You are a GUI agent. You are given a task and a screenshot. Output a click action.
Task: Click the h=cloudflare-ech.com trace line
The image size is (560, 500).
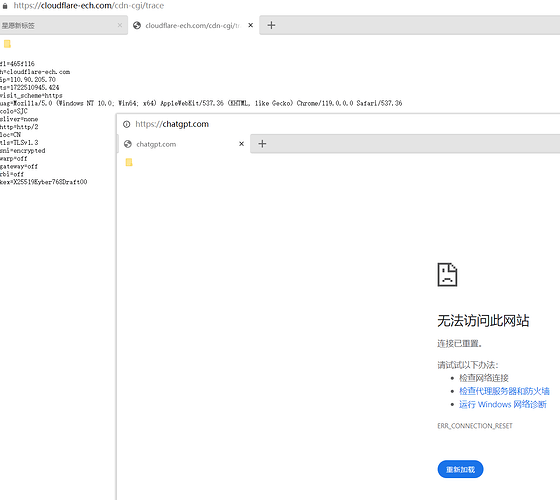tap(35, 72)
